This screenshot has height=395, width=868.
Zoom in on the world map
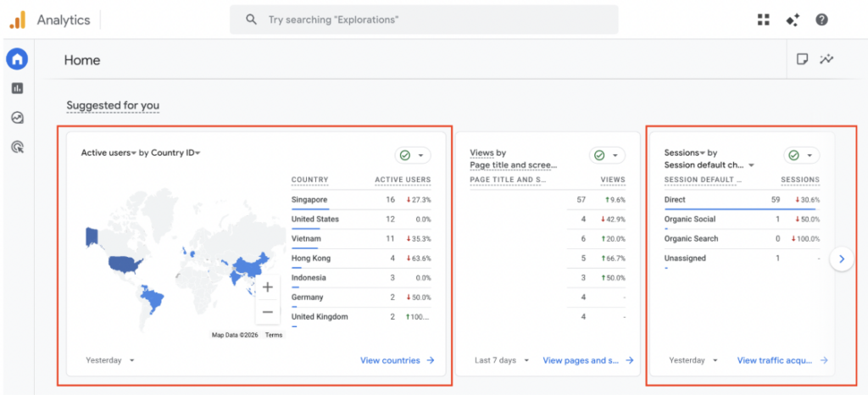click(x=267, y=287)
